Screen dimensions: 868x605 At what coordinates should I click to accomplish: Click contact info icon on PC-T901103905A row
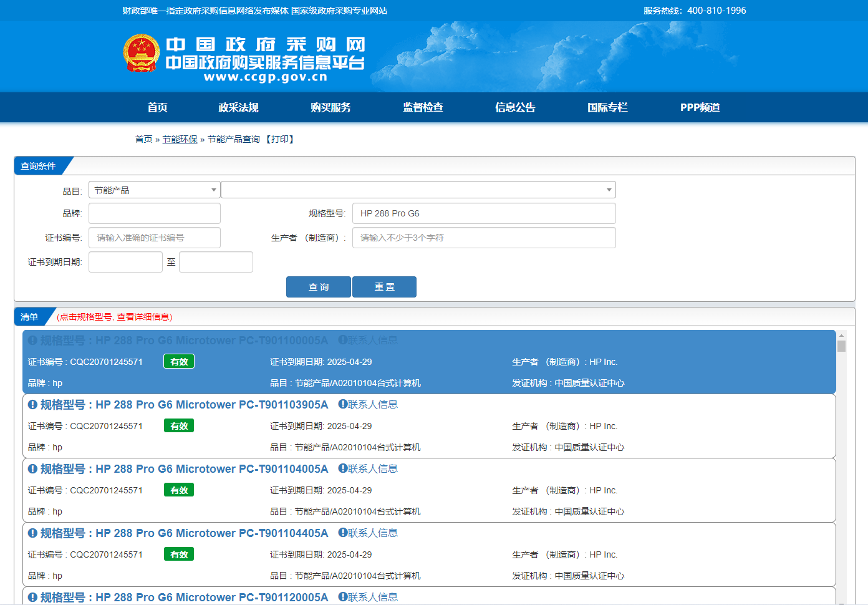coord(342,404)
